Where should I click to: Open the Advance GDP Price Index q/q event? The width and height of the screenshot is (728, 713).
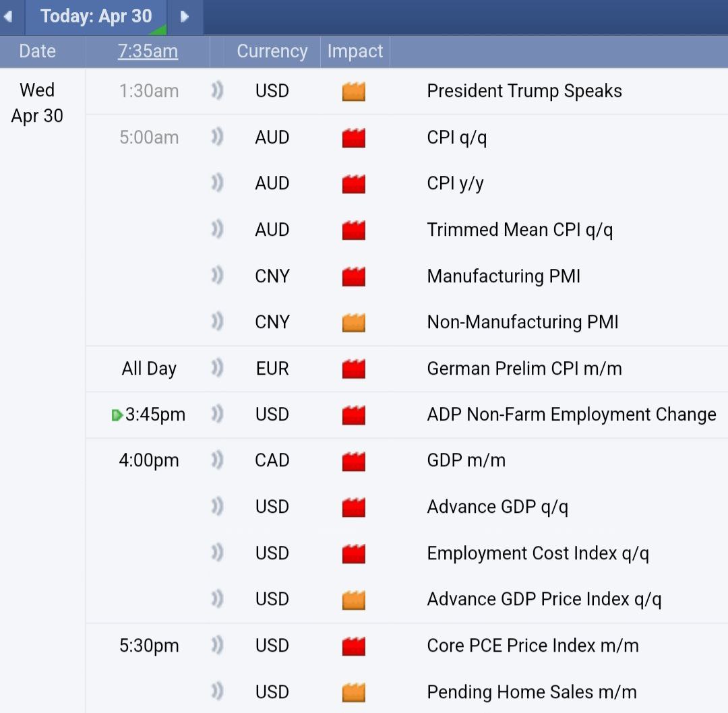pyautogui.click(x=544, y=599)
